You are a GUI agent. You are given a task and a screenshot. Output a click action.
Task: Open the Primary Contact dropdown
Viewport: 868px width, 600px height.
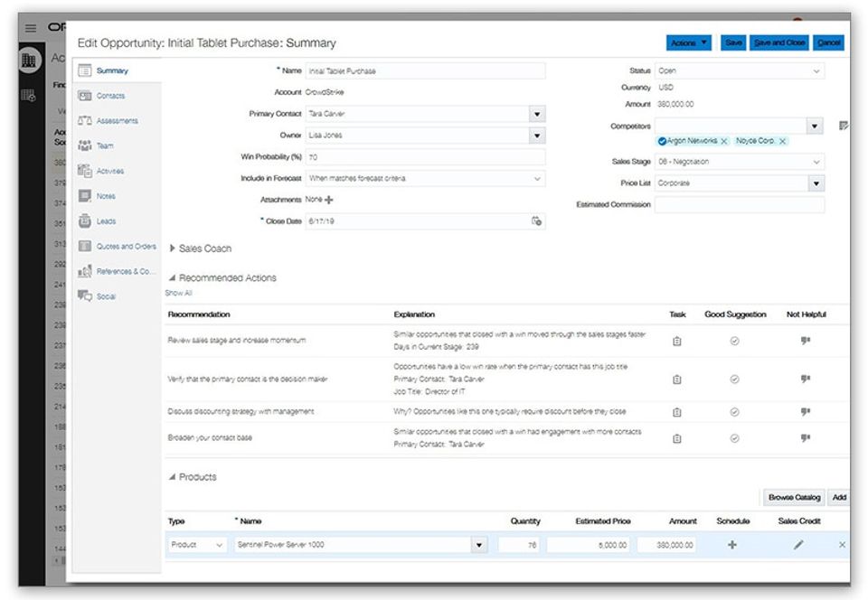[x=537, y=115]
